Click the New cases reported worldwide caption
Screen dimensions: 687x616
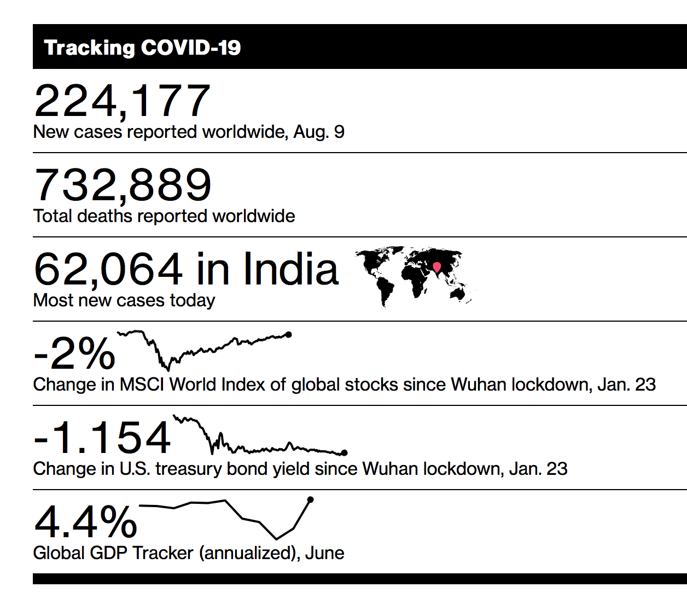click(189, 132)
